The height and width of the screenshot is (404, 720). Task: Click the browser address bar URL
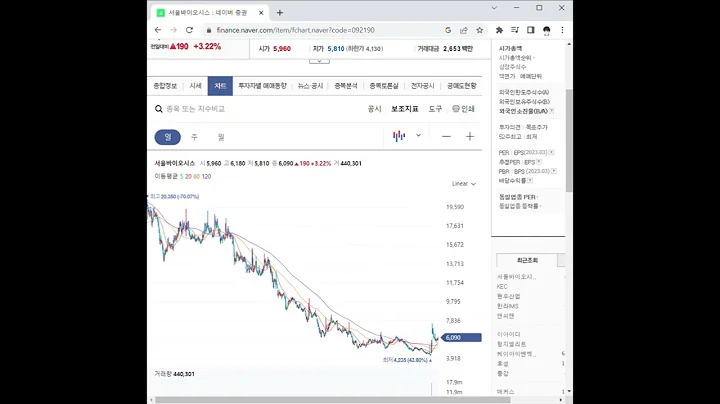click(296, 30)
